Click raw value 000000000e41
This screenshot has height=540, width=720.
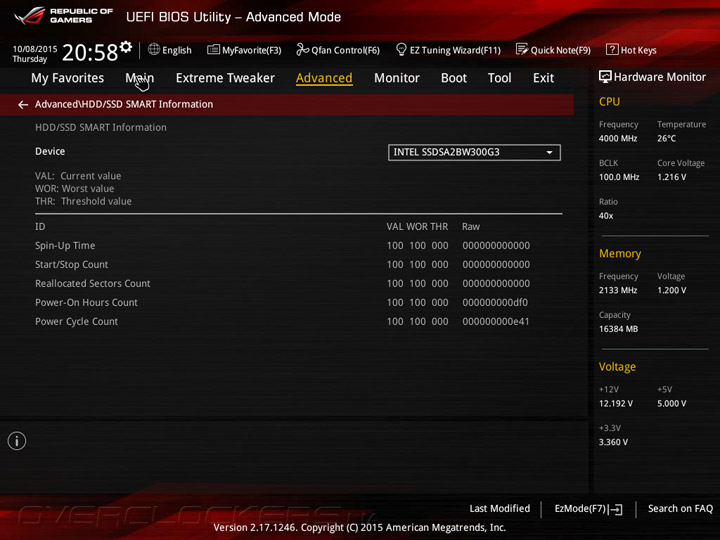point(495,321)
